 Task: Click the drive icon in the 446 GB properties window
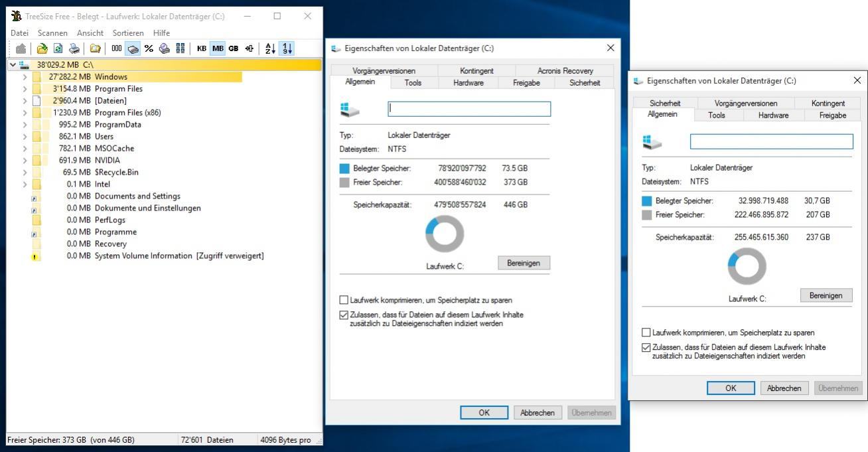coord(349,110)
